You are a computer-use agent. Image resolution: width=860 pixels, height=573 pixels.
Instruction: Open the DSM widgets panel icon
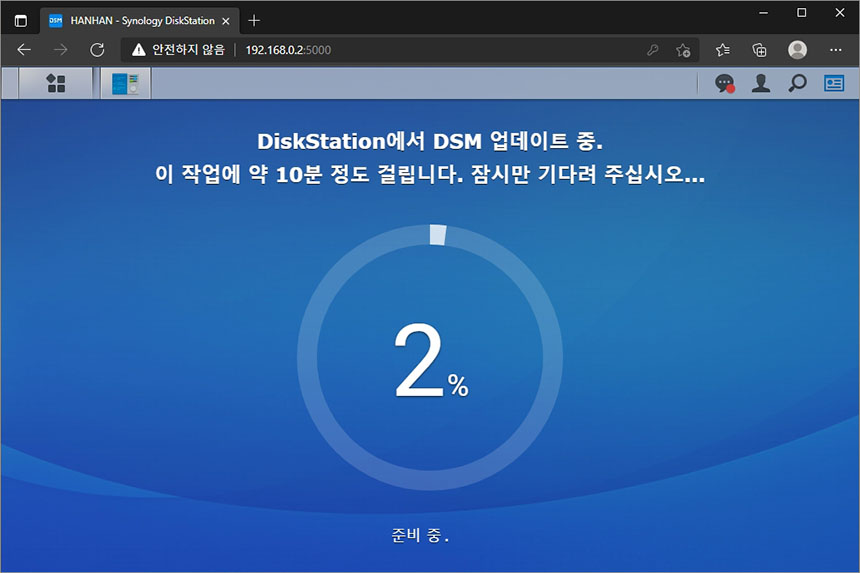pos(834,83)
